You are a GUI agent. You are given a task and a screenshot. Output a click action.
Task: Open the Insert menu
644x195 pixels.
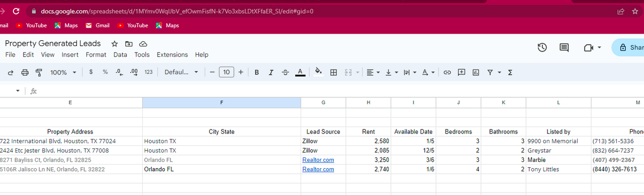70,55
